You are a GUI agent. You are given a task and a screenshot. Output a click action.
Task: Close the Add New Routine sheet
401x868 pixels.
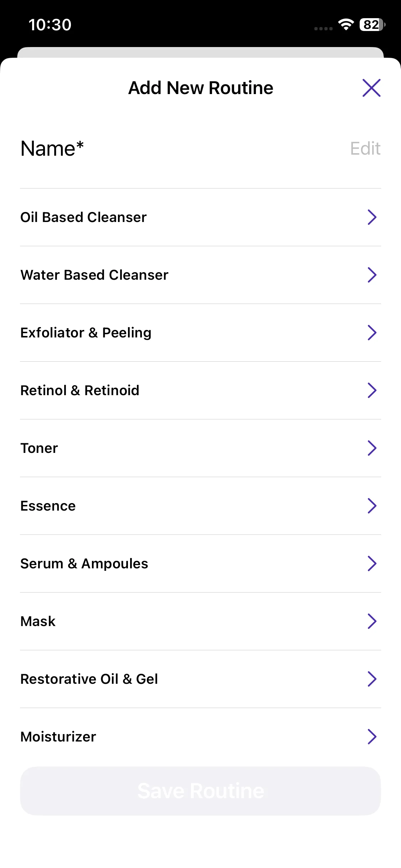pyautogui.click(x=371, y=88)
